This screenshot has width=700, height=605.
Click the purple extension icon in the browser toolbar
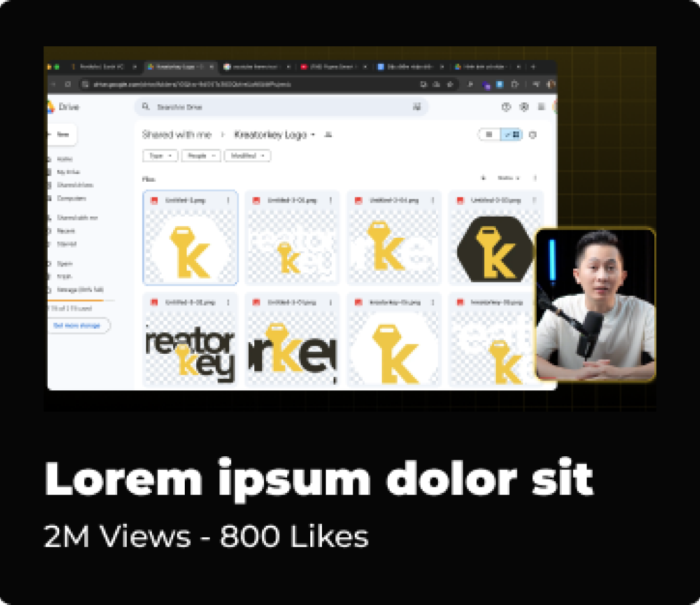coord(486,85)
